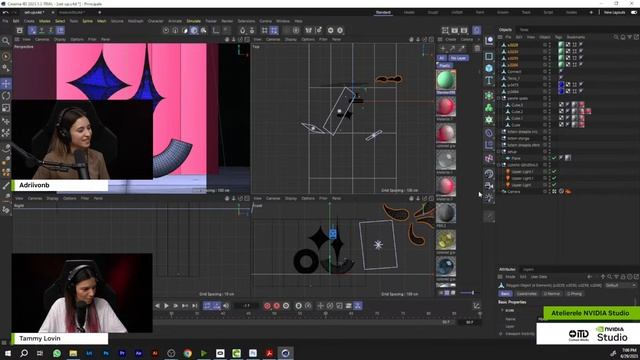Switch to the Takes tab
The width and height of the screenshot is (640, 360).
pos(524,30)
